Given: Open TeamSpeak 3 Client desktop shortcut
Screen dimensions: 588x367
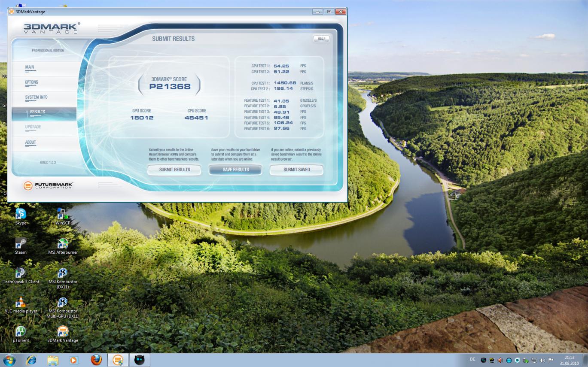Looking at the screenshot, I should click(x=21, y=275).
